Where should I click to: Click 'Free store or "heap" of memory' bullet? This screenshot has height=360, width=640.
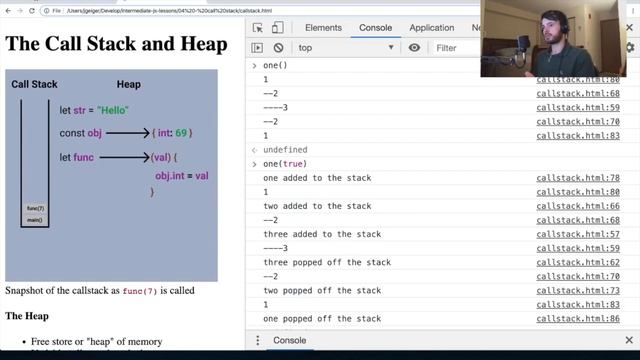[97, 342]
